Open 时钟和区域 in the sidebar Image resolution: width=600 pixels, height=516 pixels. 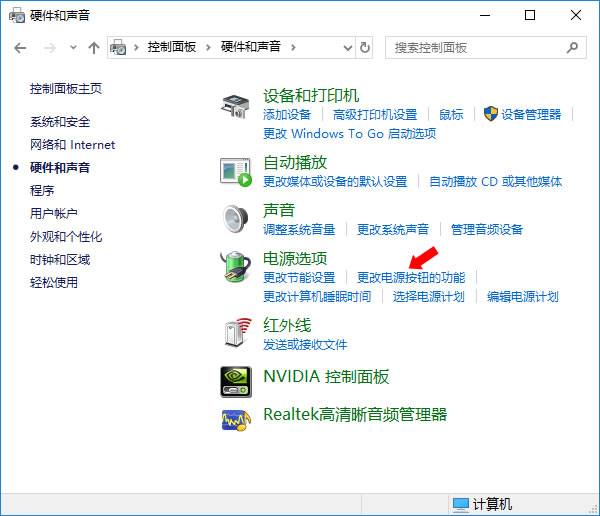pyautogui.click(x=60, y=260)
